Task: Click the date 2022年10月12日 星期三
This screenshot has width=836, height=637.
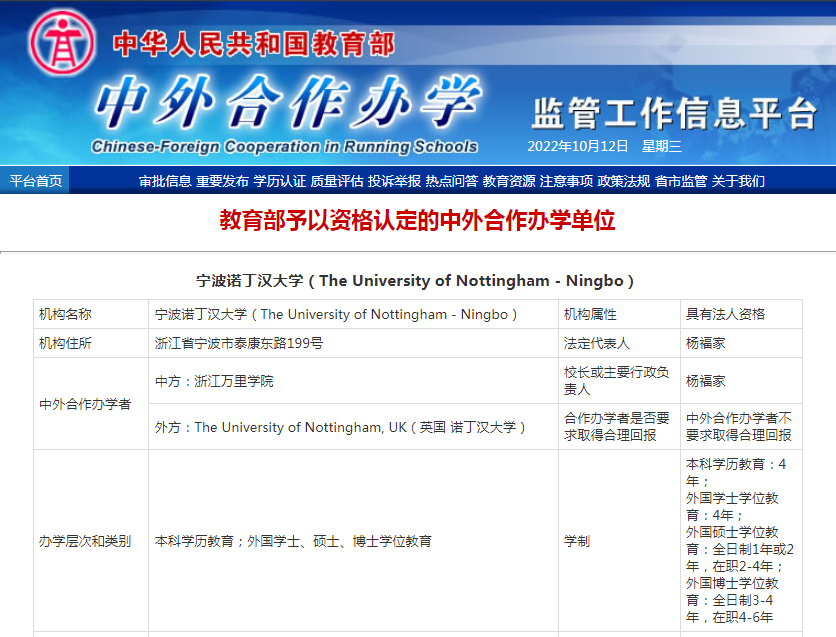Action: pos(605,147)
